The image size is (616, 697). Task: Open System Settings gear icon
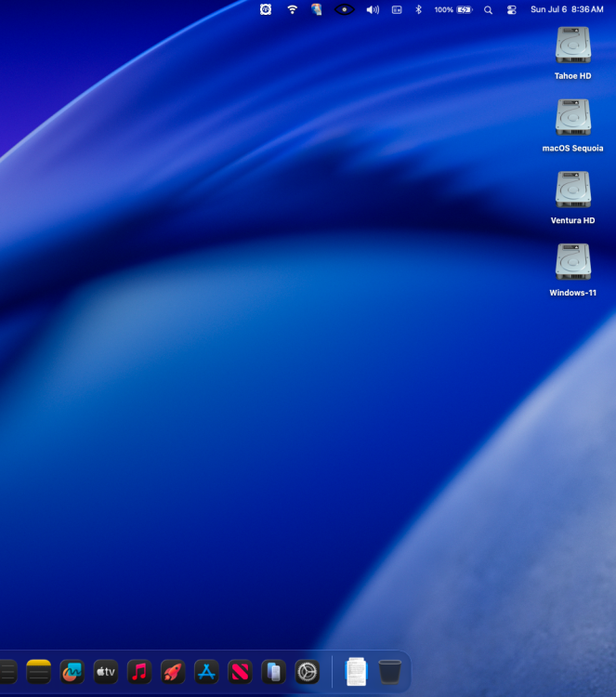pyautogui.click(x=308, y=672)
